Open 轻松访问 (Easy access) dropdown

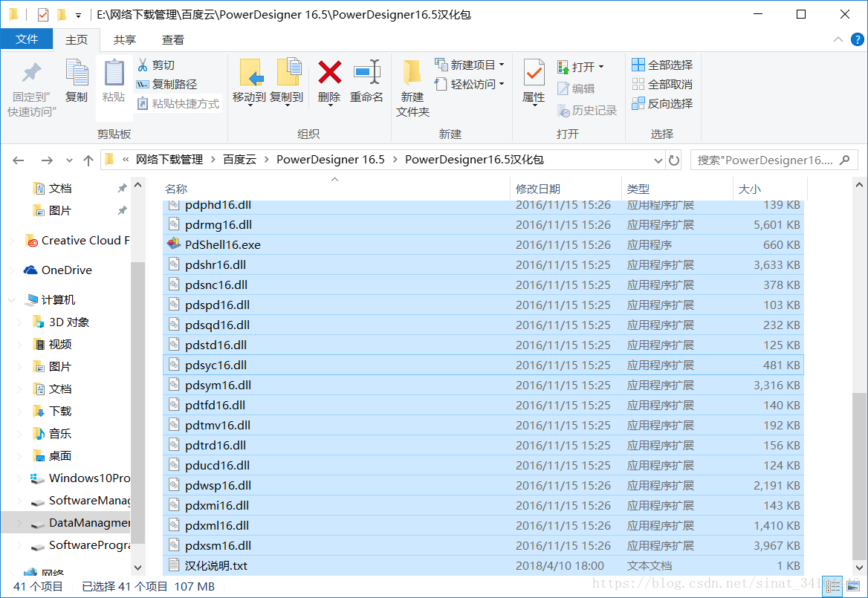[x=470, y=84]
